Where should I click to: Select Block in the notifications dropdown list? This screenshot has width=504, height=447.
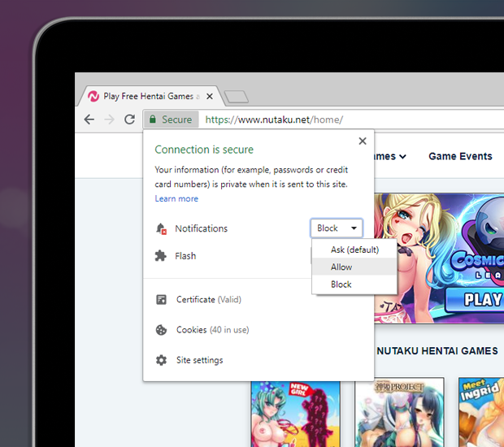pyautogui.click(x=354, y=284)
